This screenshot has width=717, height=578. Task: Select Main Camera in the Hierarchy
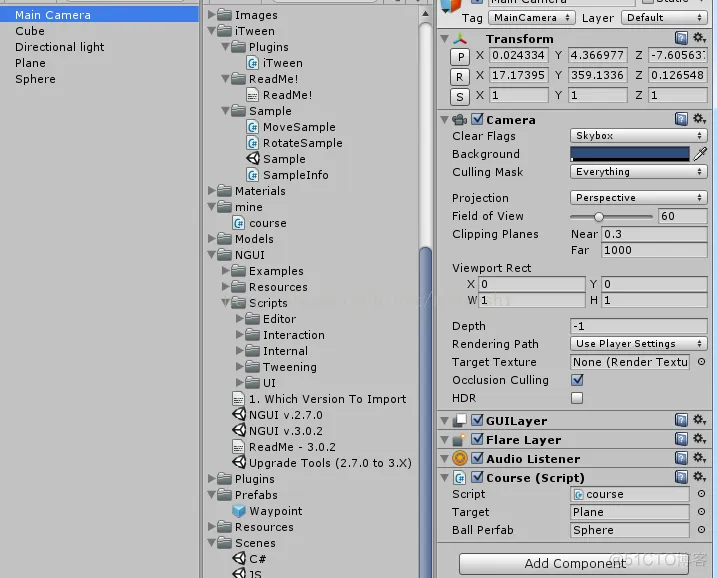pyautogui.click(x=99, y=15)
